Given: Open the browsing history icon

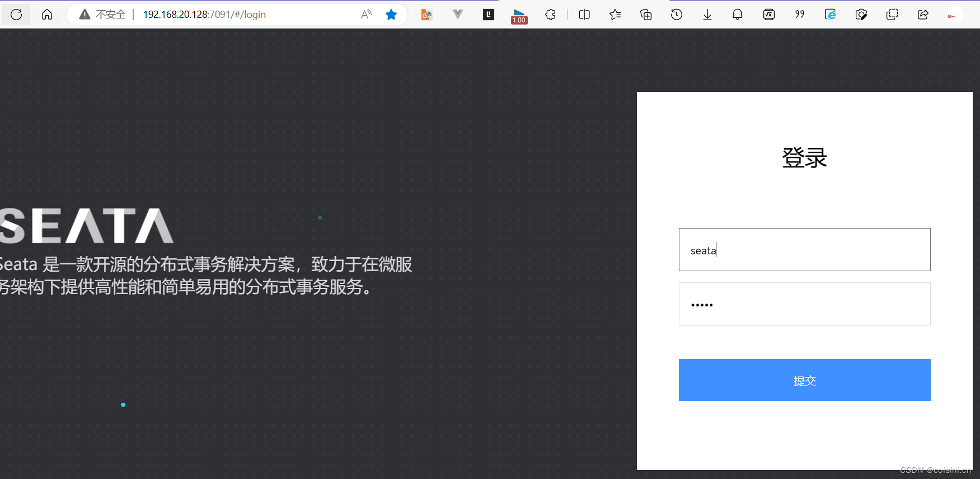Looking at the screenshot, I should coord(677,15).
